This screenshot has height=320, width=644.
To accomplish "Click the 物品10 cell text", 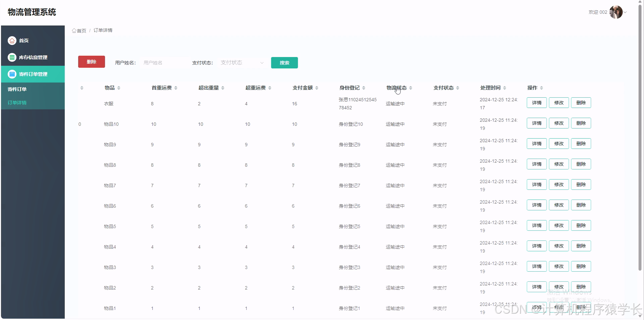I will (x=111, y=124).
